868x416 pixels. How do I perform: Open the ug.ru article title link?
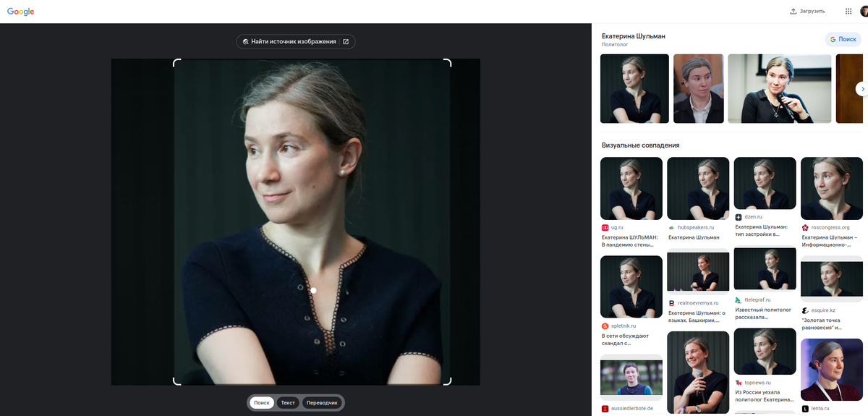631,241
